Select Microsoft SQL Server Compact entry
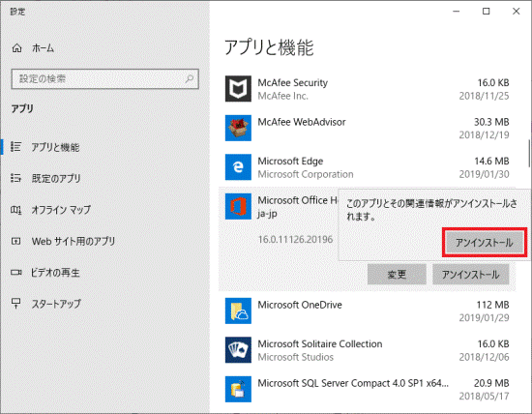Image resolution: width=532 pixels, height=414 pixels. click(353, 383)
